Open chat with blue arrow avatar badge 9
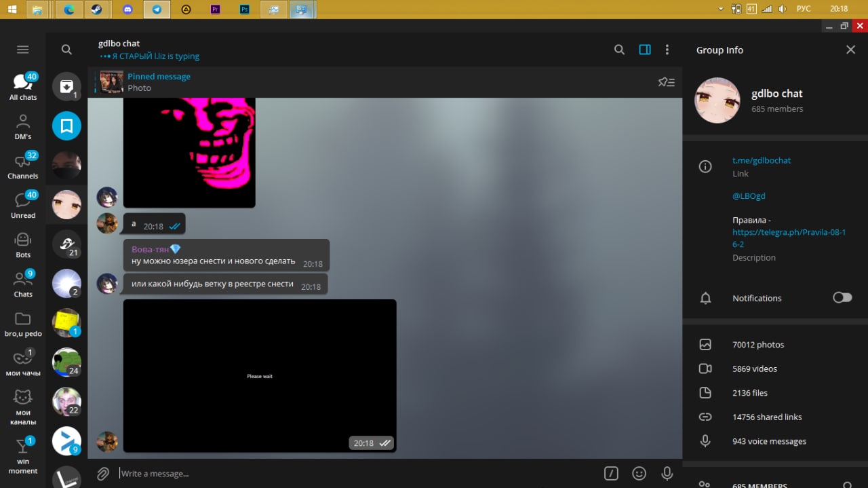This screenshot has height=488, width=868. click(x=66, y=441)
